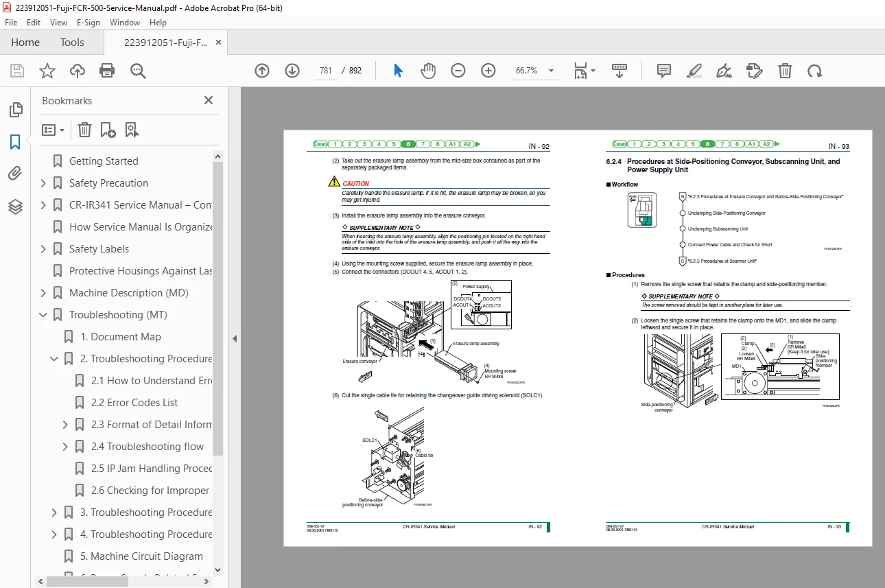Delete page with trash icon in toolbar
Screen dimensions: 885x588
pos(785,71)
